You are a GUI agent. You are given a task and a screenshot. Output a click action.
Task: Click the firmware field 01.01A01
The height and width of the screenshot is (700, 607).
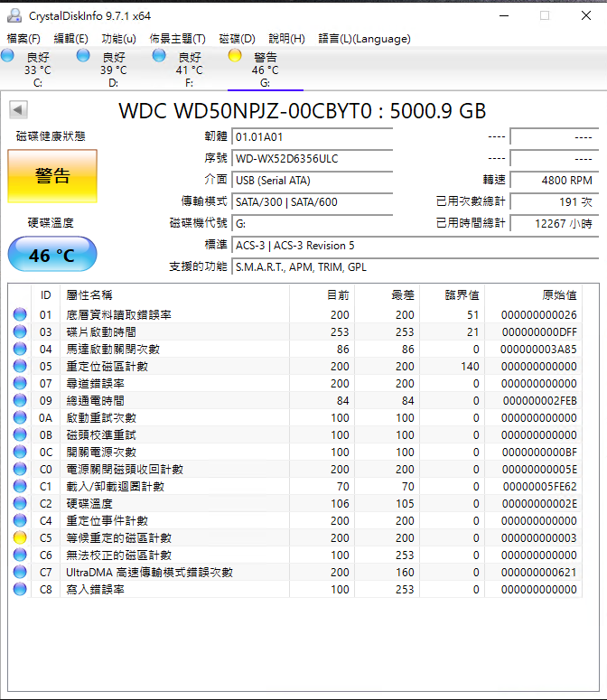(x=312, y=136)
